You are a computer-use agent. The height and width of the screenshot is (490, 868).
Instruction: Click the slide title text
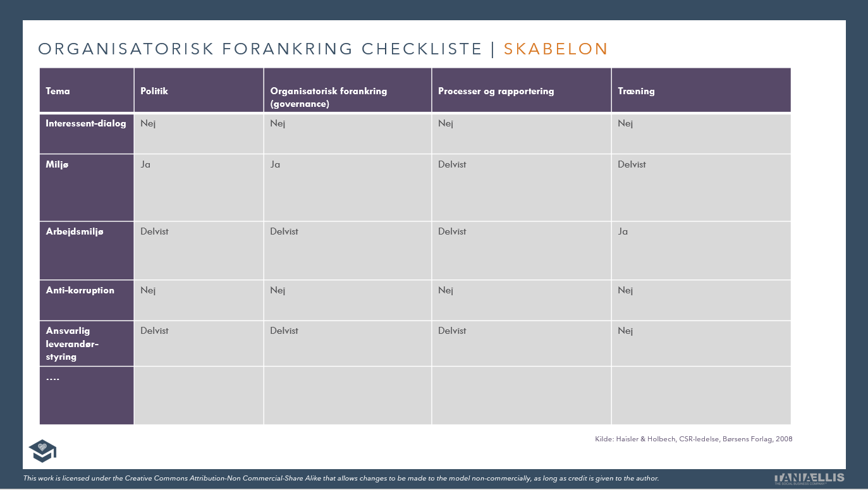click(323, 49)
